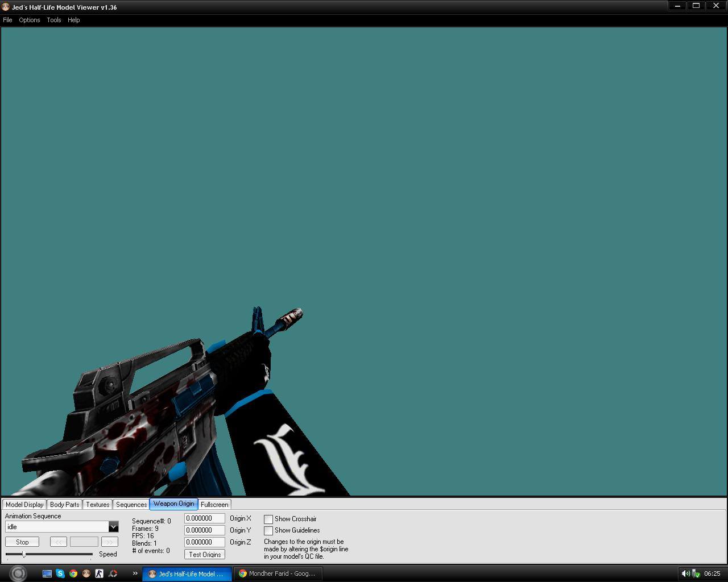Switch to the Model Display tab
The image size is (728, 582).
coord(24,504)
